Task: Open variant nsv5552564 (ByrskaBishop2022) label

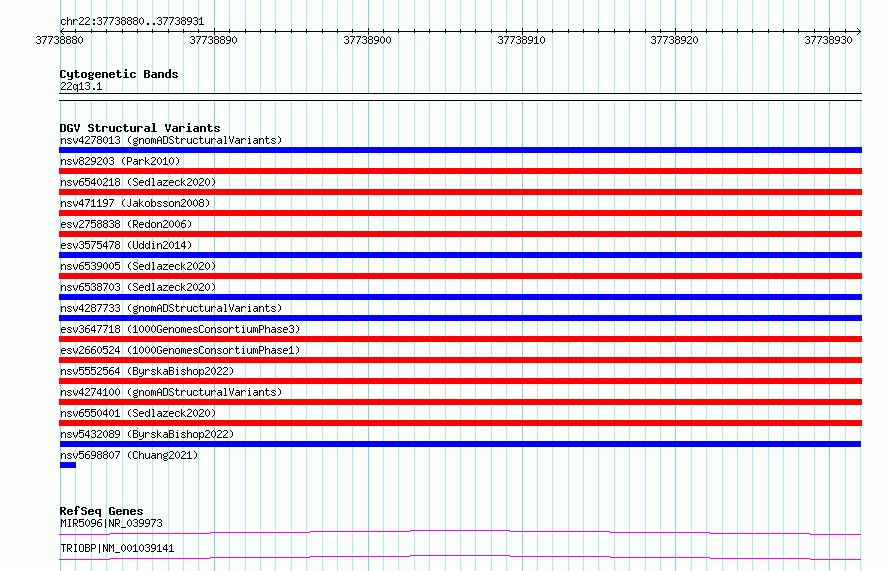Action: click(147, 371)
